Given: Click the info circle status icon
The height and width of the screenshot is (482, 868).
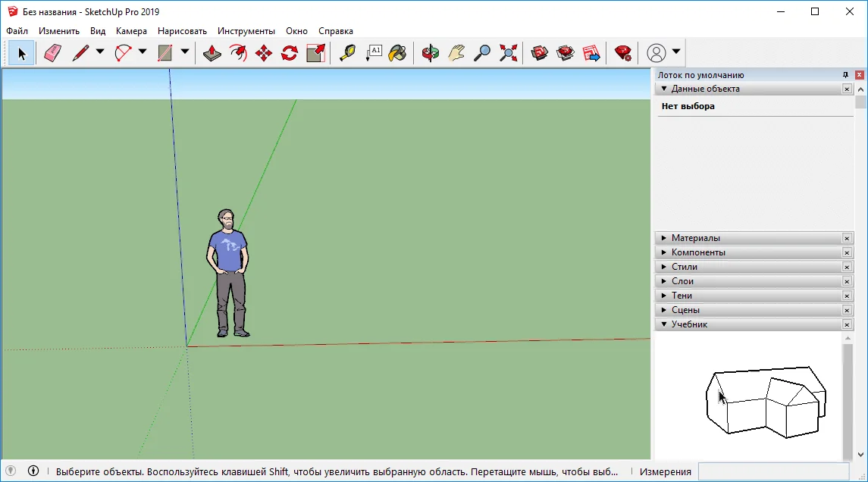Looking at the screenshot, I should tap(33, 471).
